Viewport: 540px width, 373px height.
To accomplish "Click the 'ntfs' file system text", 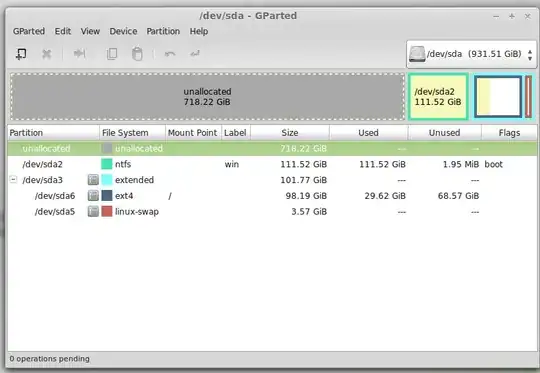I will point(123,164).
